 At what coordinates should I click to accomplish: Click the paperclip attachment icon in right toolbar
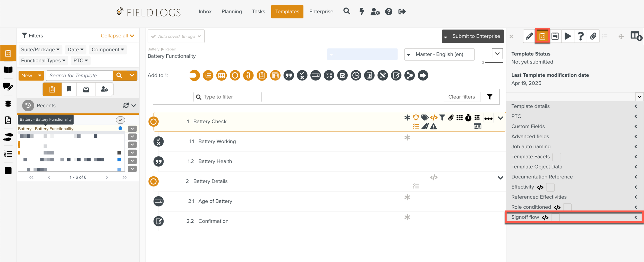click(593, 36)
